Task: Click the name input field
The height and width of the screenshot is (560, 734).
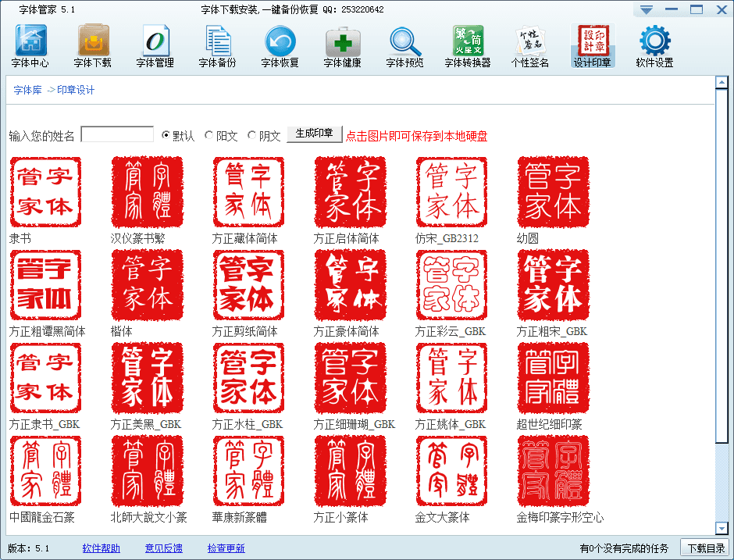Action: coord(117,133)
